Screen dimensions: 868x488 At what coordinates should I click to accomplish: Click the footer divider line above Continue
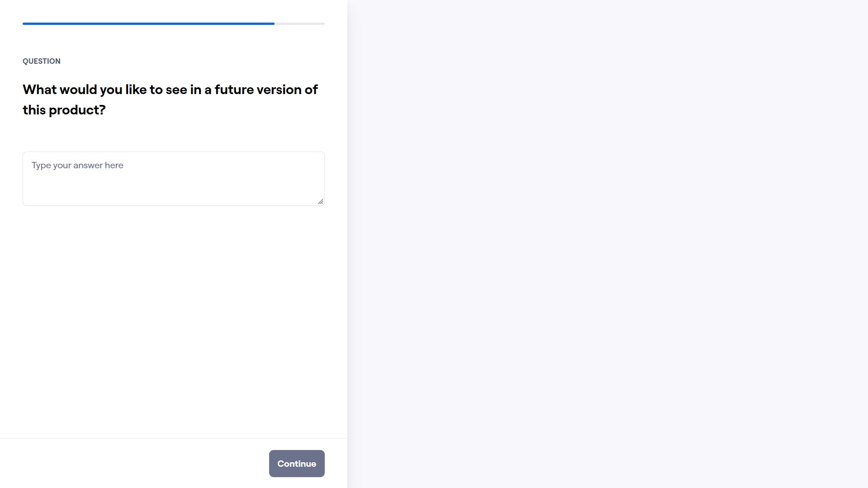coord(174,438)
